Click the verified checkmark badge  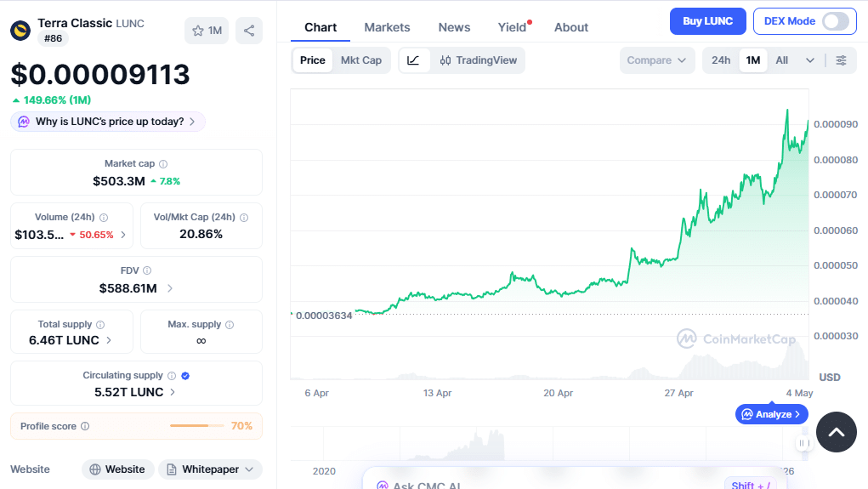coord(185,376)
